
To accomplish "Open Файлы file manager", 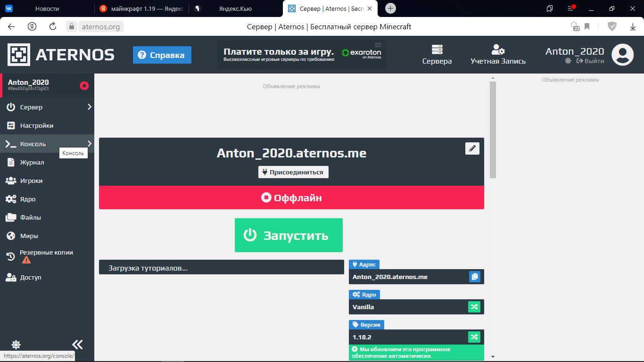I will click(x=47, y=217).
